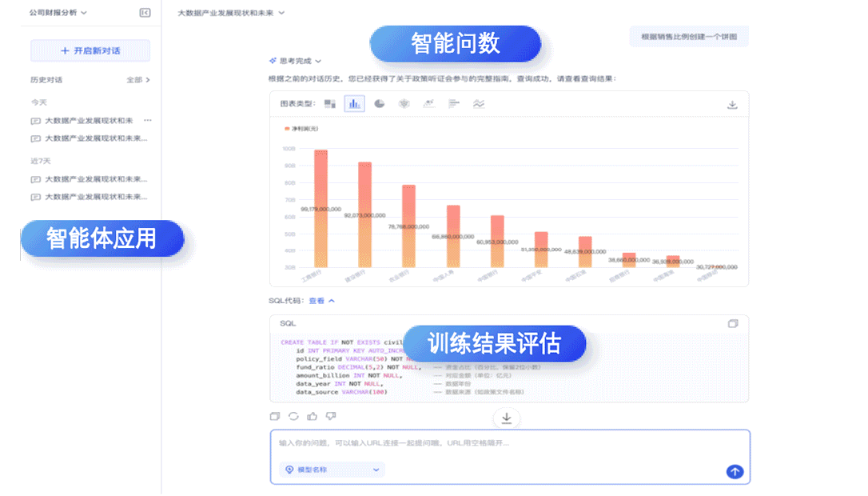The height and width of the screenshot is (496, 868).
Task: Collapse the left sidebar panel
Action: coord(145,13)
